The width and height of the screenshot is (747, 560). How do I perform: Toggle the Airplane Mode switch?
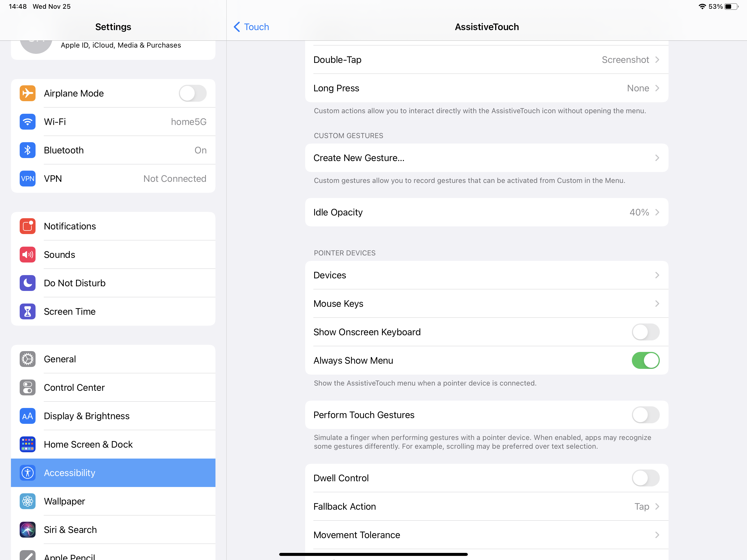click(192, 93)
